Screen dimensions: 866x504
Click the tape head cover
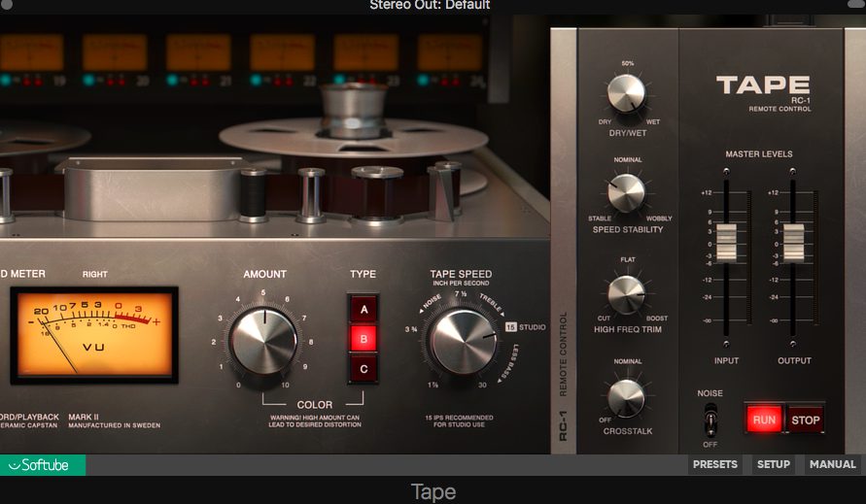[x=151, y=188]
